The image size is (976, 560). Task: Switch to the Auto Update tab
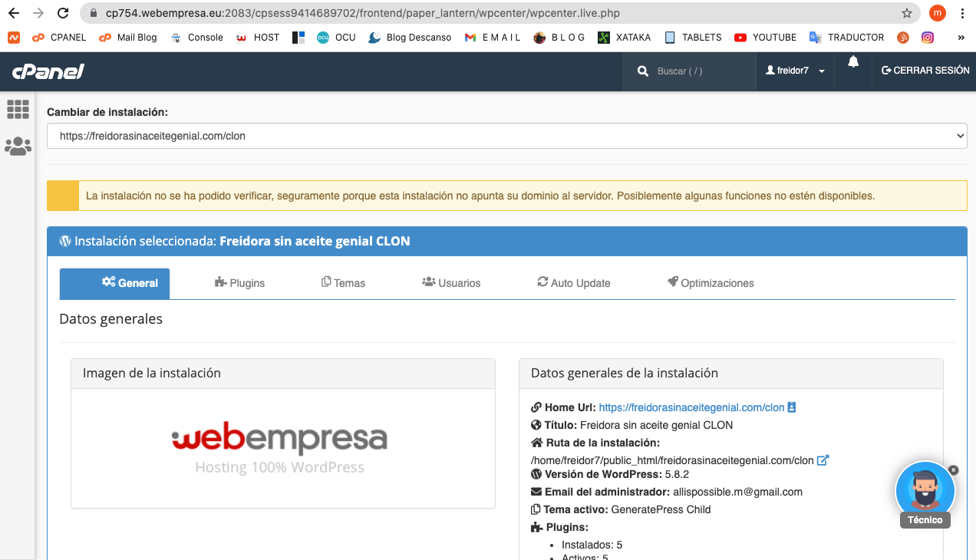point(574,283)
